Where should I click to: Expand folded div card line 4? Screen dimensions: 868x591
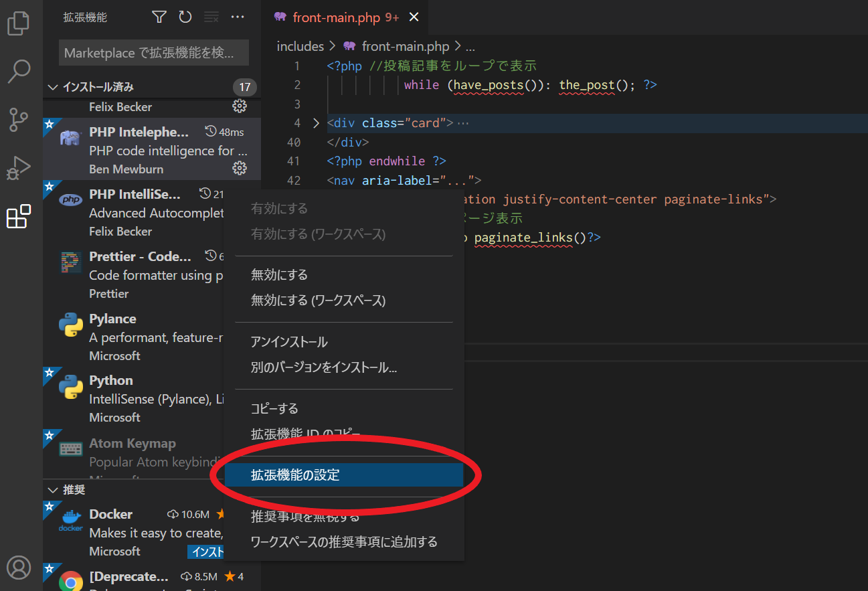point(316,123)
